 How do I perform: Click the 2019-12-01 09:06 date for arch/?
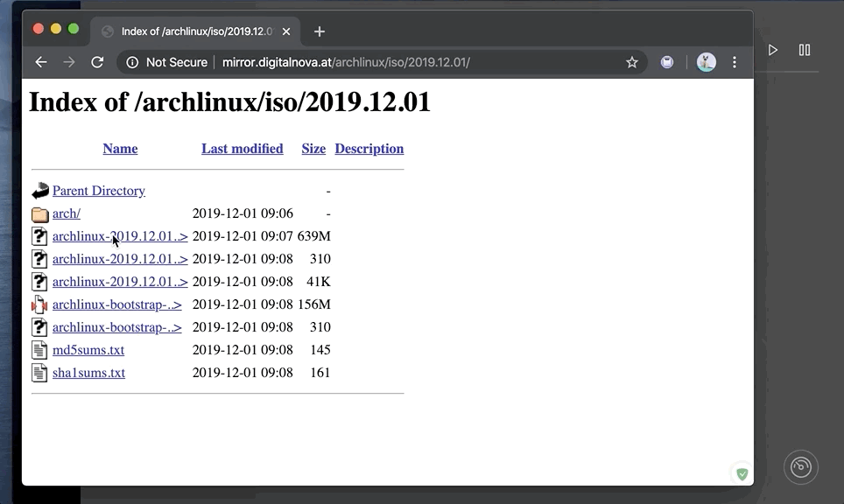tap(243, 213)
